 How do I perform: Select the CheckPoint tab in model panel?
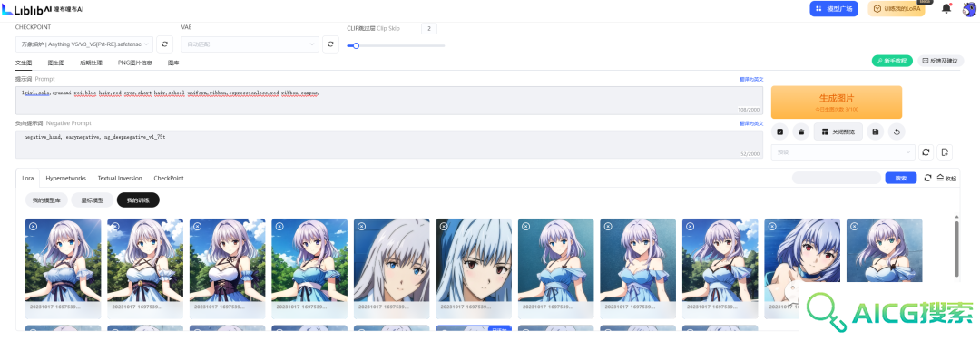[x=169, y=178]
